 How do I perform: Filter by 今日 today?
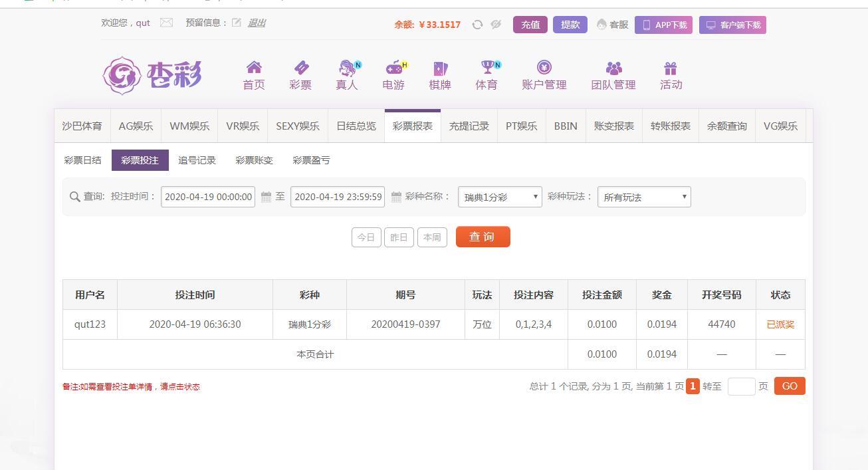click(366, 237)
